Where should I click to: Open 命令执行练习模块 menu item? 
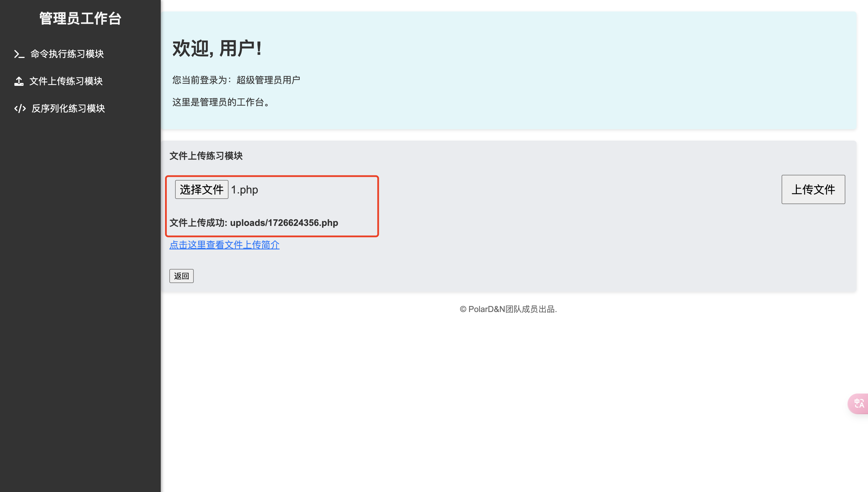[67, 54]
